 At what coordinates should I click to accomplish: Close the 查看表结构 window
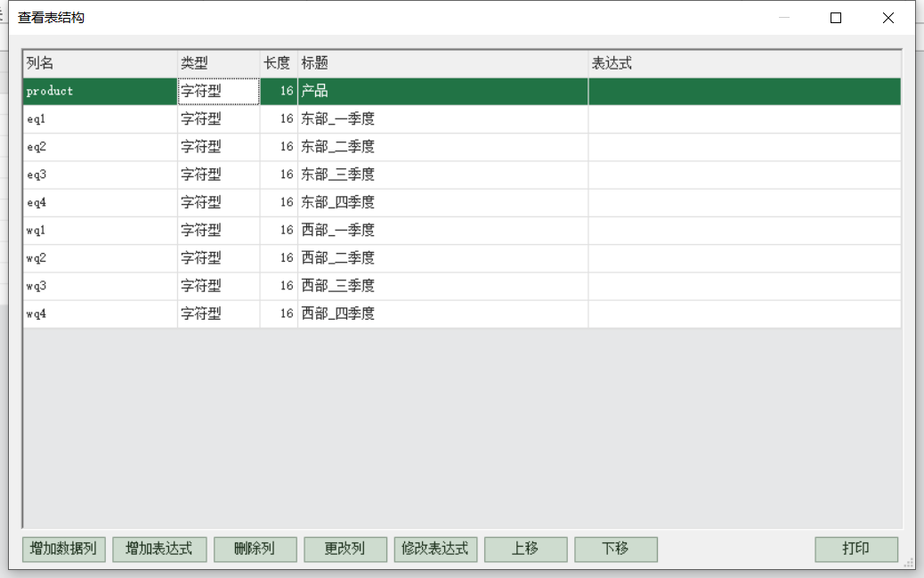pos(888,18)
